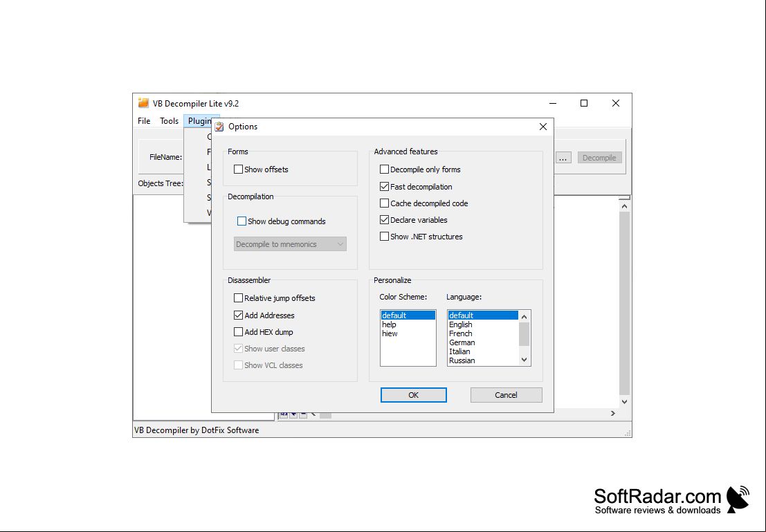Click the Decompile button in main window

click(x=599, y=158)
